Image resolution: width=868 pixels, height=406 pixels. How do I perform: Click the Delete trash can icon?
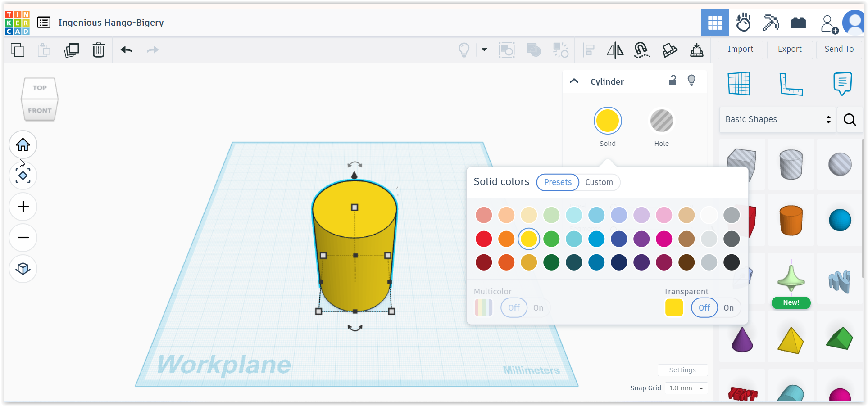[98, 50]
